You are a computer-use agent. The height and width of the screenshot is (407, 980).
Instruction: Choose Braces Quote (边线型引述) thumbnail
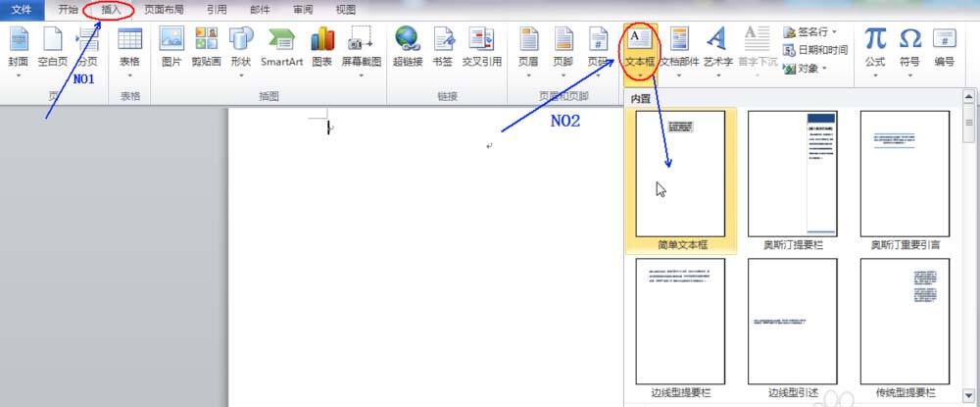point(793,322)
